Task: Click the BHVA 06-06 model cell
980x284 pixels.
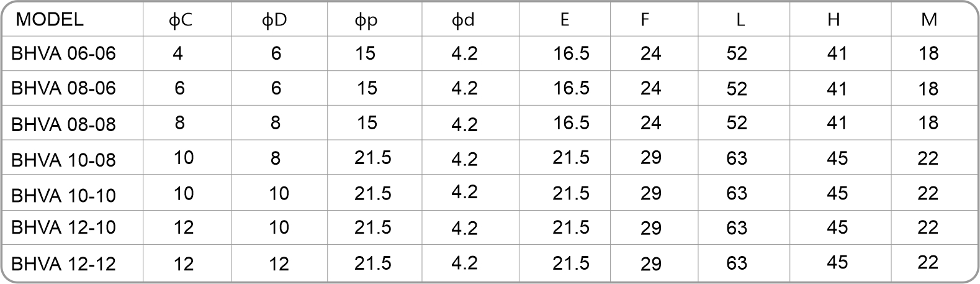Action: pyautogui.click(x=64, y=53)
